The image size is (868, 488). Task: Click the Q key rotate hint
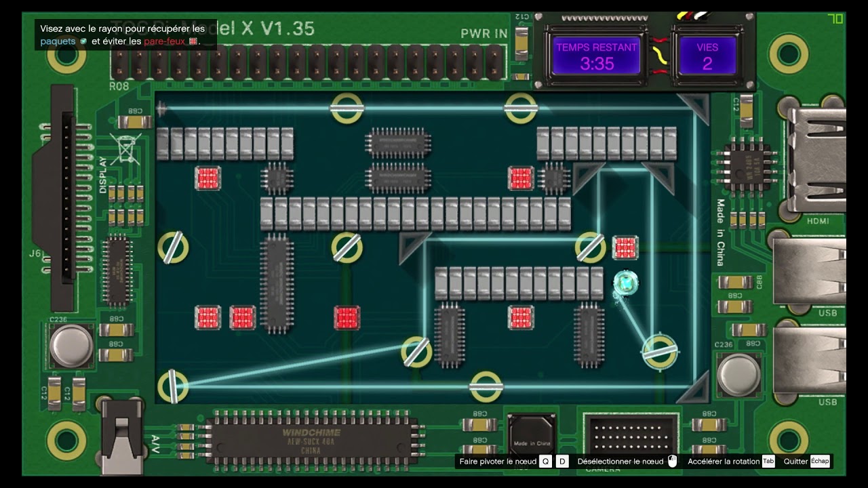click(x=545, y=462)
